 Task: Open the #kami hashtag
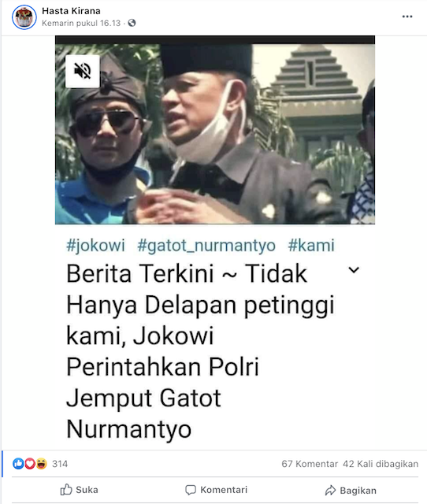pos(311,246)
